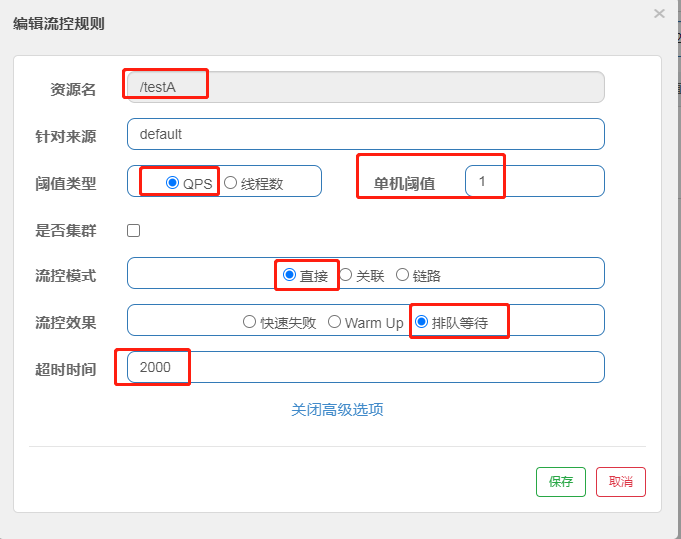Screen dimensions: 681x539
Task: Click the 单机阈值 value input
Action: pos(535,181)
